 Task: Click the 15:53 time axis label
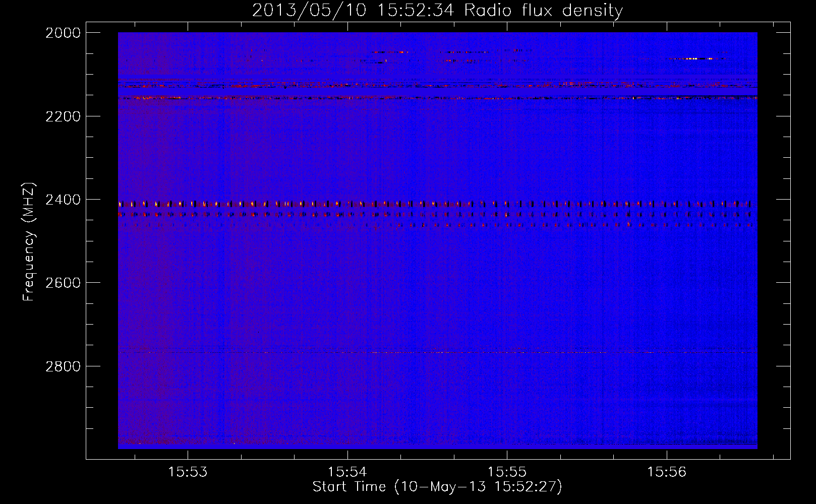[x=188, y=472]
